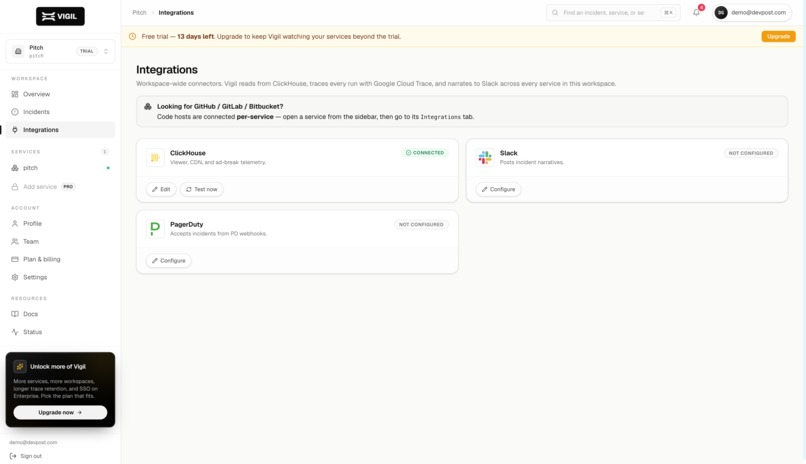The image size is (806, 464).
Task: Click Slack Not Configured badge
Action: pyautogui.click(x=750, y=153)
